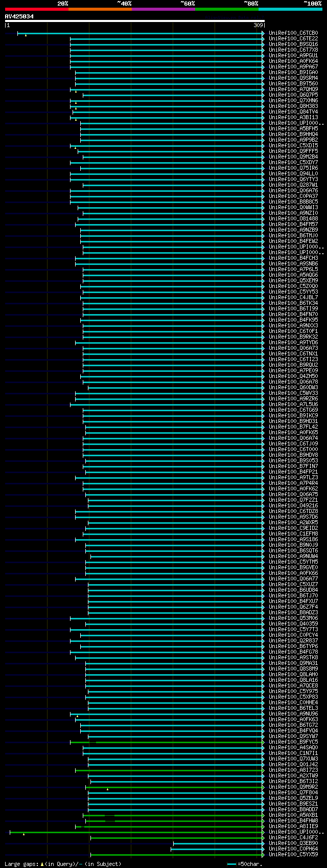Select label UniRef100_A9PA67
The image size is (327, 868).
(293, 67)
